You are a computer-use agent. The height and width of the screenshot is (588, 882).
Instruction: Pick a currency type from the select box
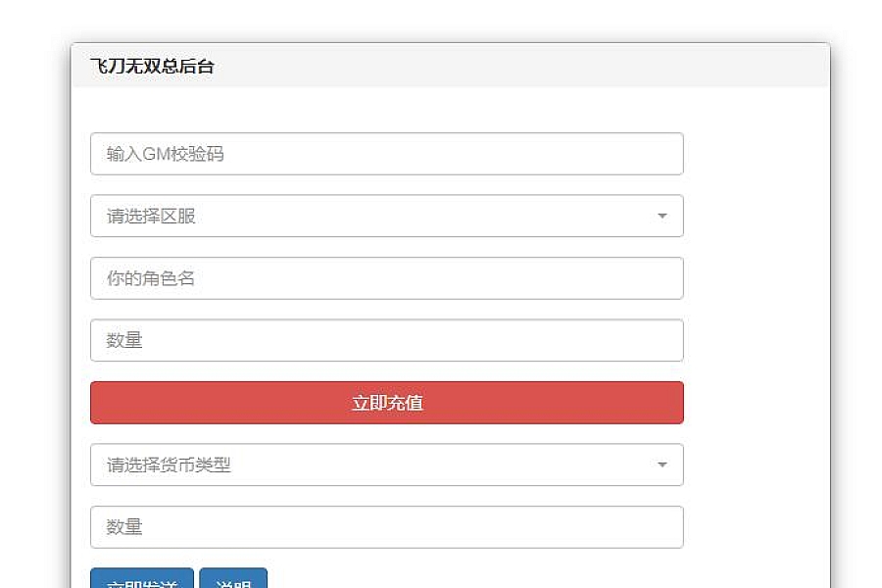pyautogui.click(x=386, y=465)
